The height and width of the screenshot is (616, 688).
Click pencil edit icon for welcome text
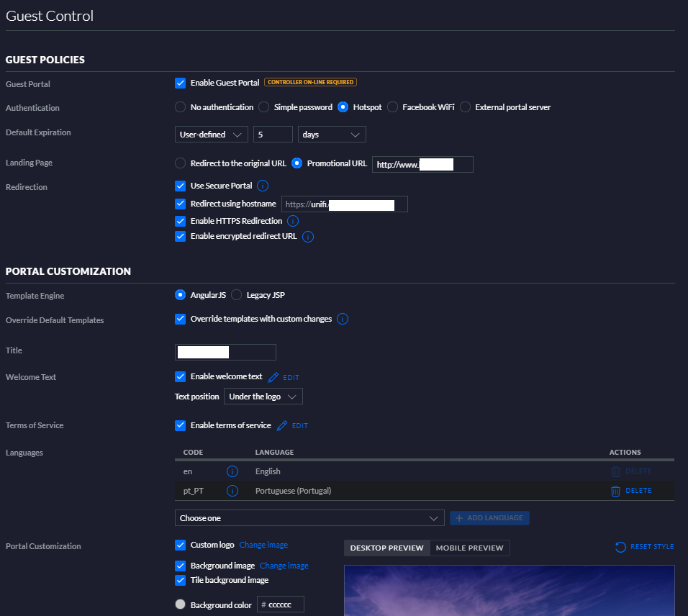273,377
